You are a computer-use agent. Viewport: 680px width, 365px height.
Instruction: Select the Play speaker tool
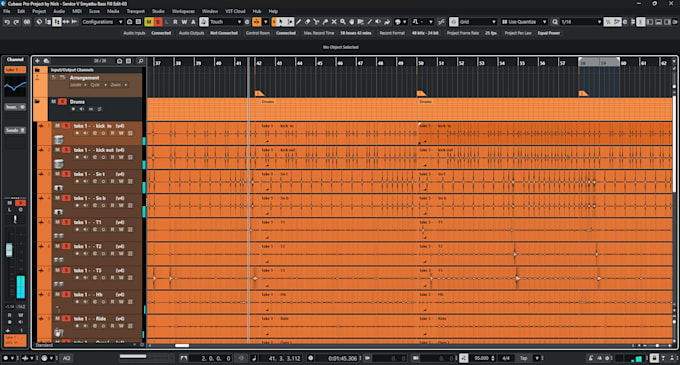pyautogui.click(x=378, y=22)
